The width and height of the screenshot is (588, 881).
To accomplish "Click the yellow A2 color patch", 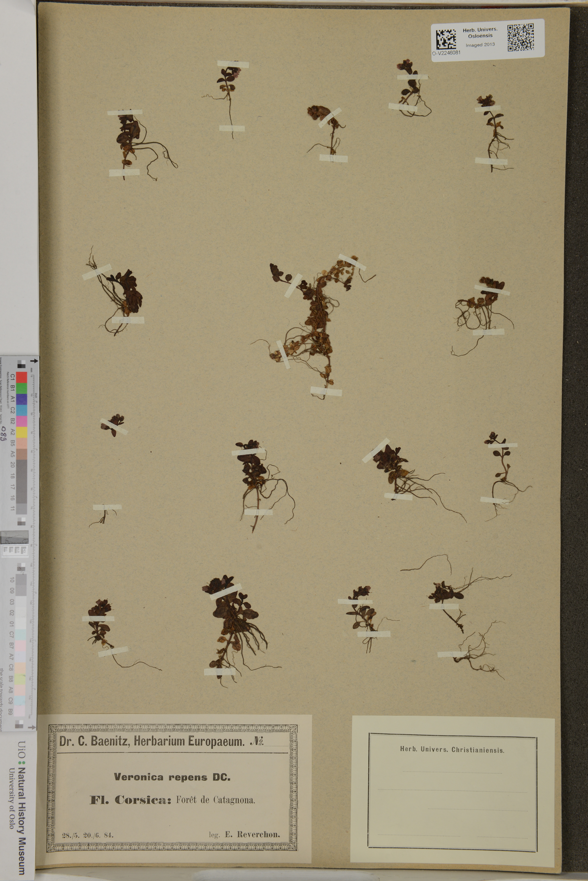I will click(21, 432).
